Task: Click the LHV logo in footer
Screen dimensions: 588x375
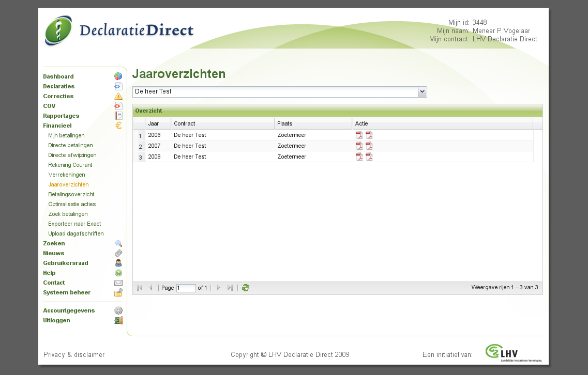Action: 514,353
